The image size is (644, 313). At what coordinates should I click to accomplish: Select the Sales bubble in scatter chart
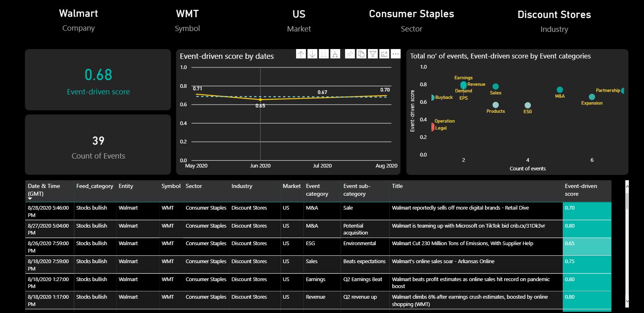495,87
